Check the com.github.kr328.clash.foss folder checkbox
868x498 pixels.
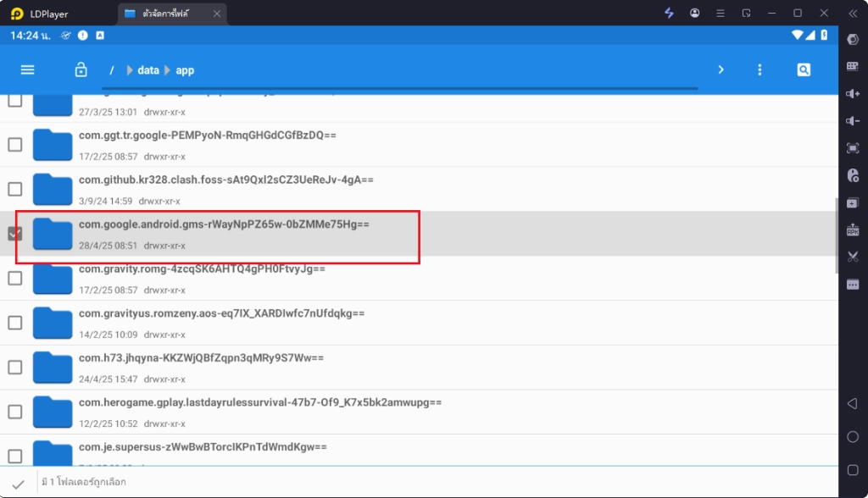tap(15, 189)
